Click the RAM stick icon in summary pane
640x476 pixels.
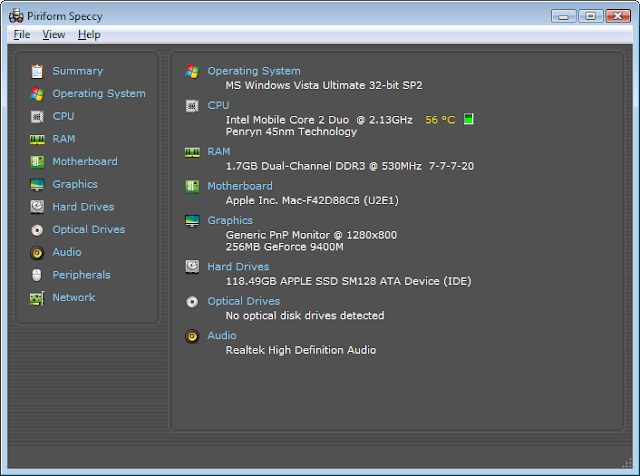(x=192, y=152)
